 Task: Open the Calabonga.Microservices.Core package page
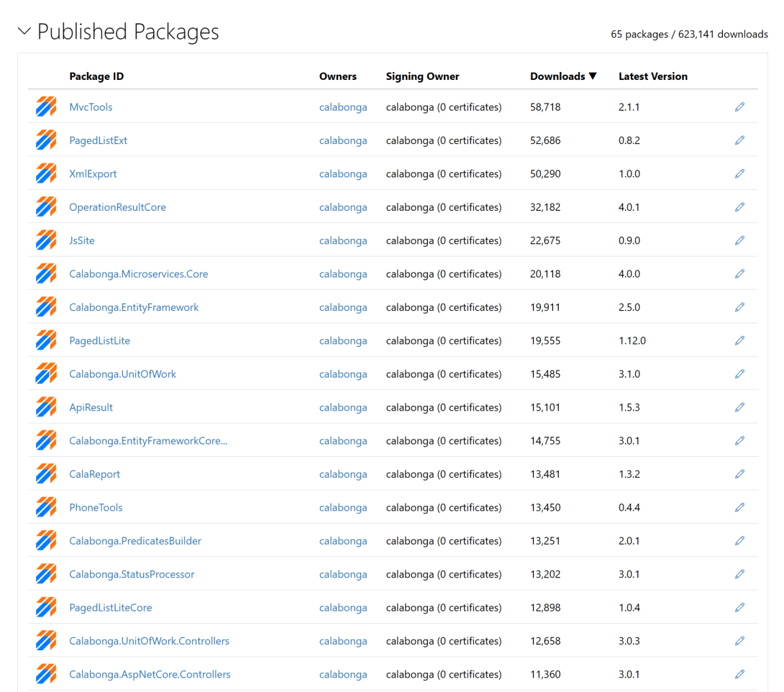point(139,273)
